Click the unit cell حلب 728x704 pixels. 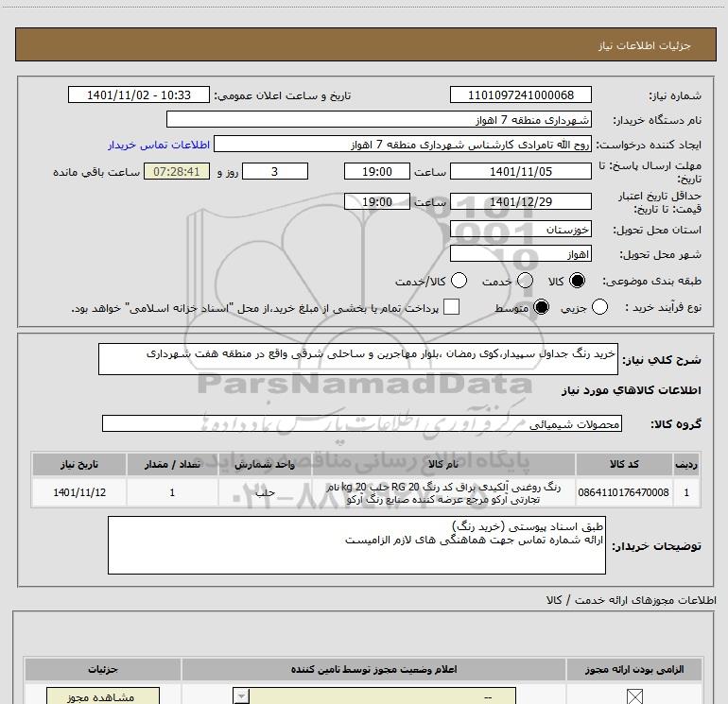(x=265, y=492)
